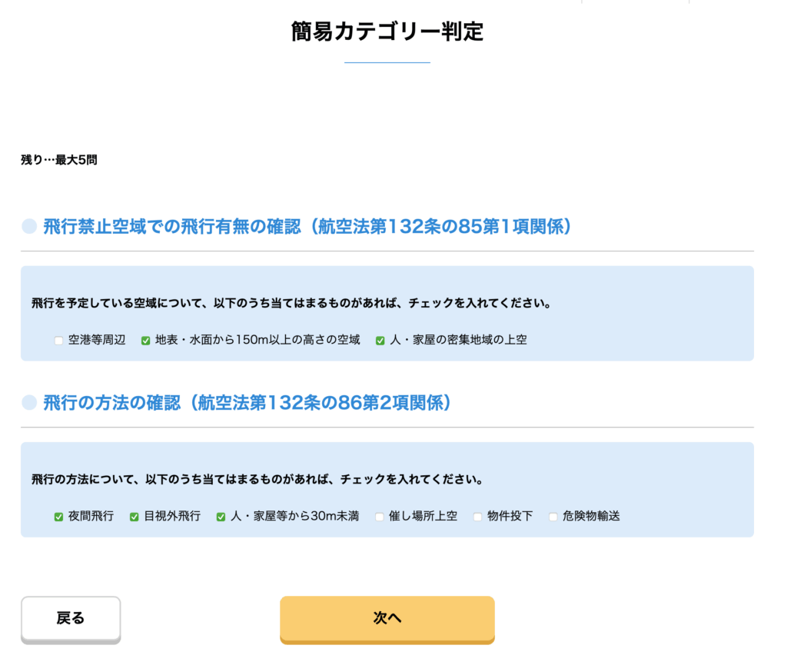
Task: Click the 簡易カテゴリー判定 page title
Action: click(x=387, y=32)
